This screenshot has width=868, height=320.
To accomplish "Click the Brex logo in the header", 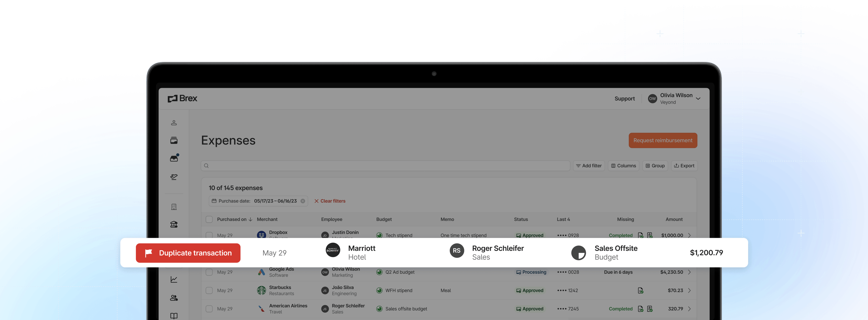I will pyautogui.click(x=182, y=98).
